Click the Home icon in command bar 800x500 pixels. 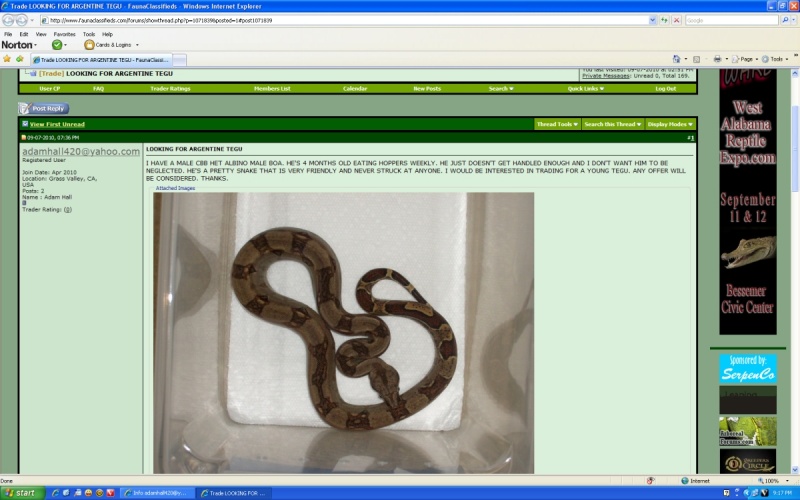pyautogui.click(x=677, y=59)
